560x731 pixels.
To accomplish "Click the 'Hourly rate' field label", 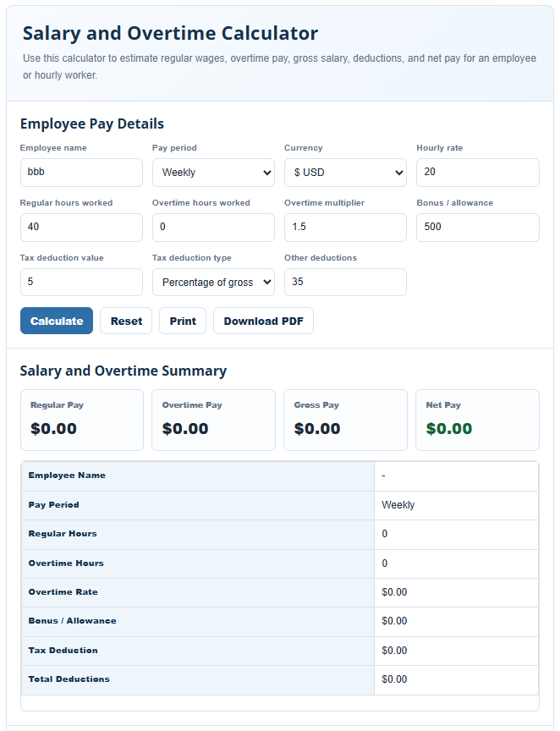I will [440, 148].
